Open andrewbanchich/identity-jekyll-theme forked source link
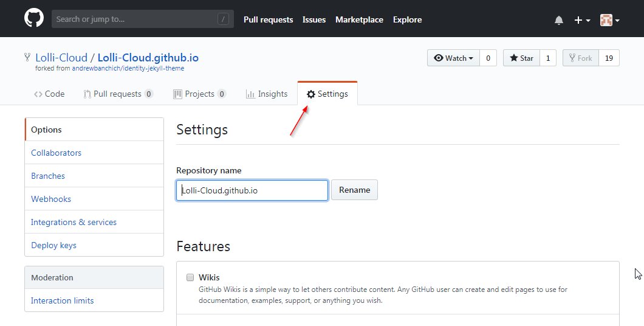The height and width of the screenshot is (326, 644). click(128, 68)
